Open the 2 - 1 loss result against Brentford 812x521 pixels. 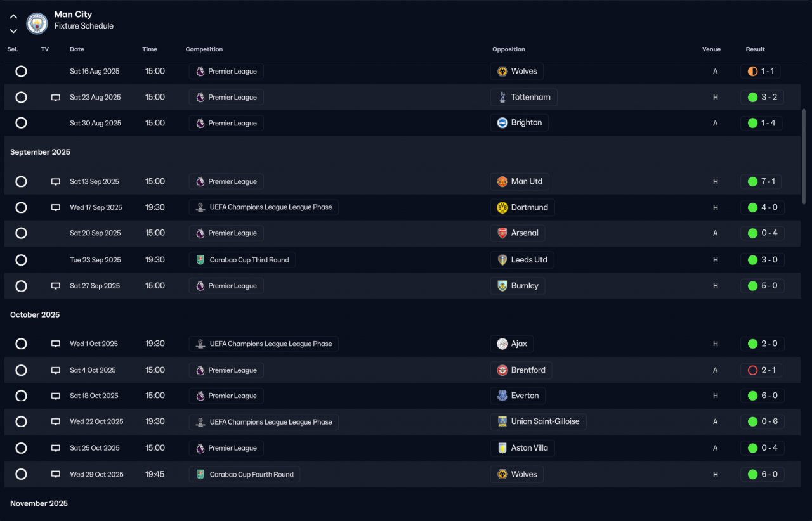(x=761, y=370)
